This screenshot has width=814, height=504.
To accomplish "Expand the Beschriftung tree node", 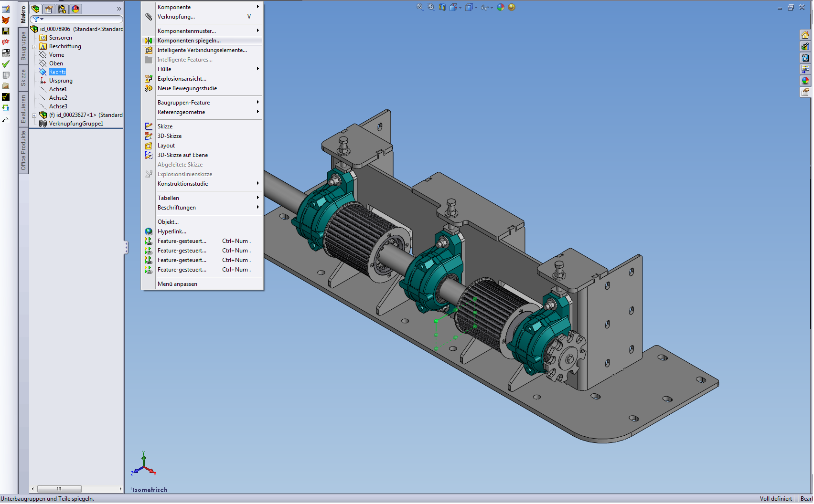I will 34,47.
